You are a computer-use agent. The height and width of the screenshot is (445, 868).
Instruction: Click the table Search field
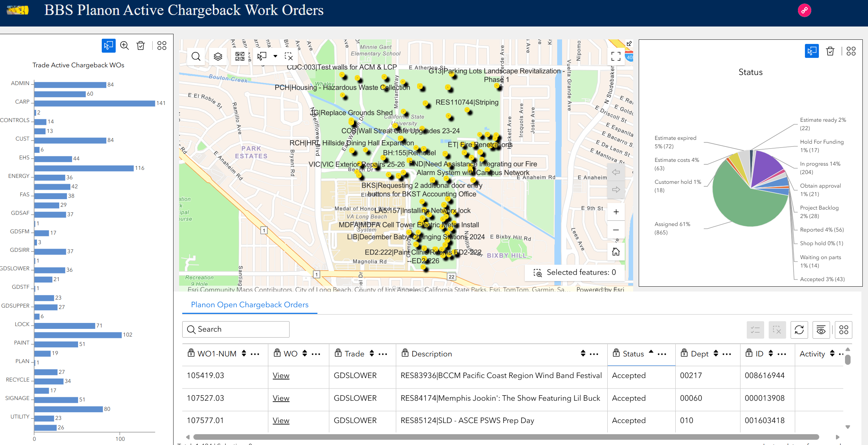coord(236,329)
